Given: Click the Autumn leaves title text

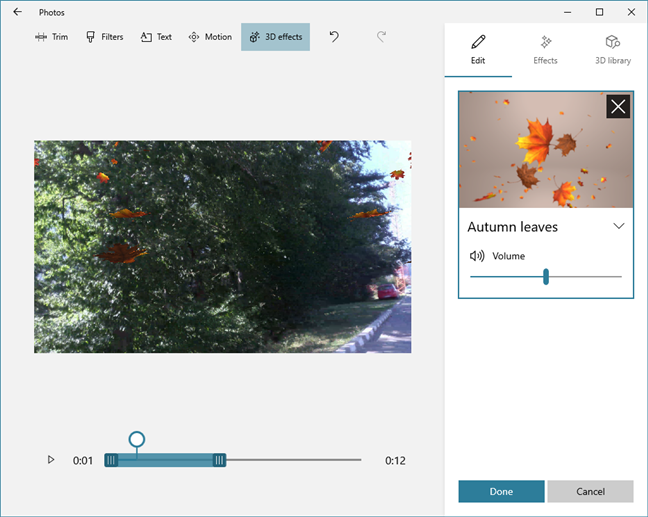Looking at the screenshot, I should pyautogui.click(x=512, y=227).
